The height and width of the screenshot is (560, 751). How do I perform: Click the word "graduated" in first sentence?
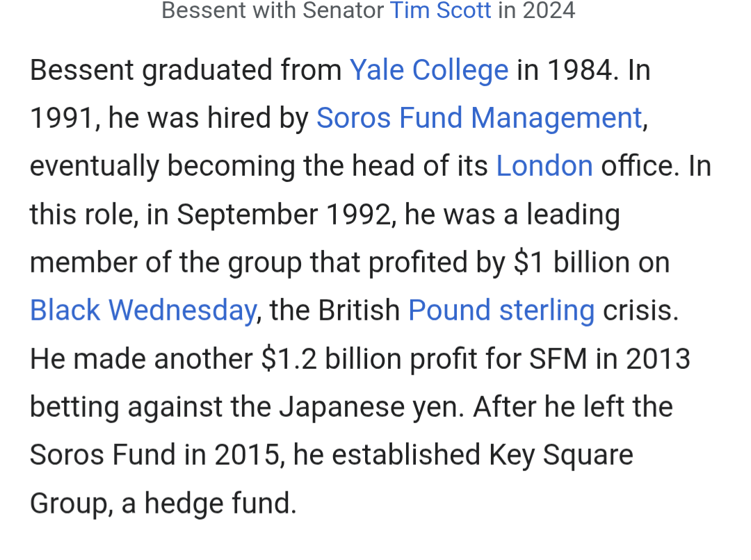point(207,70)
